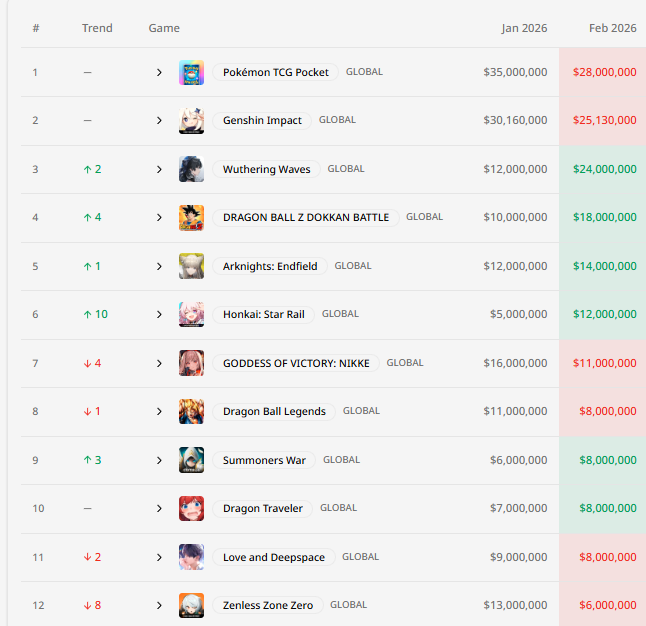Expand the Genshin Impact row chevron
The height and width of the screenshot is (626, 646).
[159, 121]
